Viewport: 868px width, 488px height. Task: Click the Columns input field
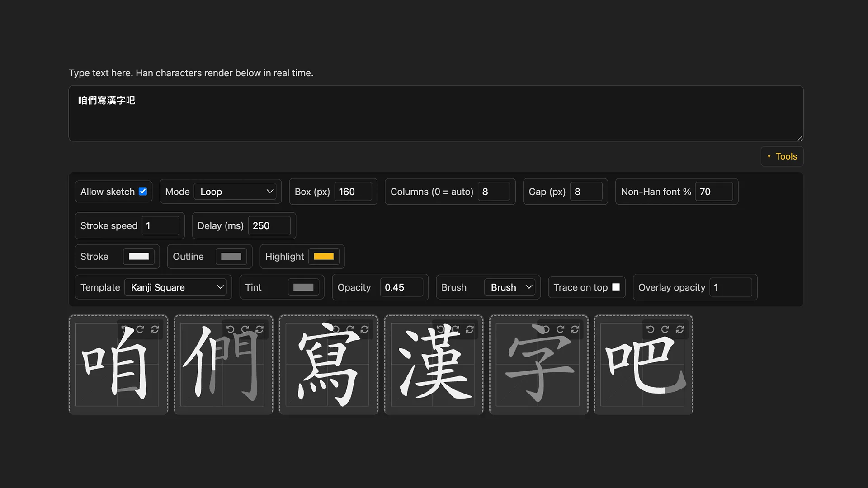(495, 191)
